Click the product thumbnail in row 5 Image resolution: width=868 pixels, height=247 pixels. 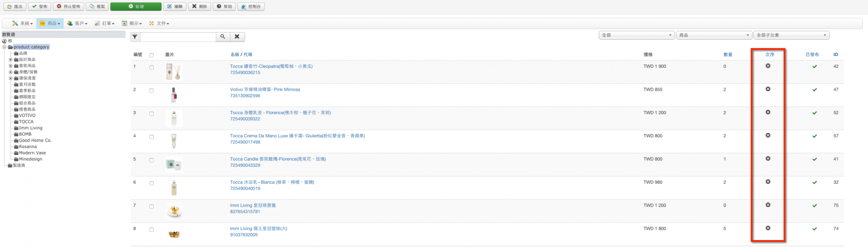coord(174,165)
